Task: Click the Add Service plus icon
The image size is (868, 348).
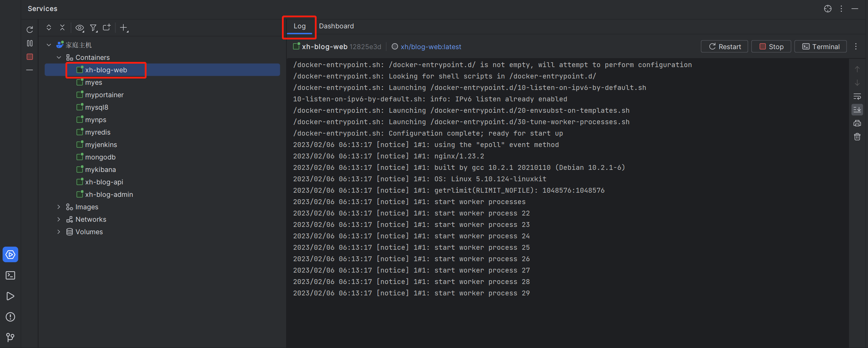Action: pos(124,28)
